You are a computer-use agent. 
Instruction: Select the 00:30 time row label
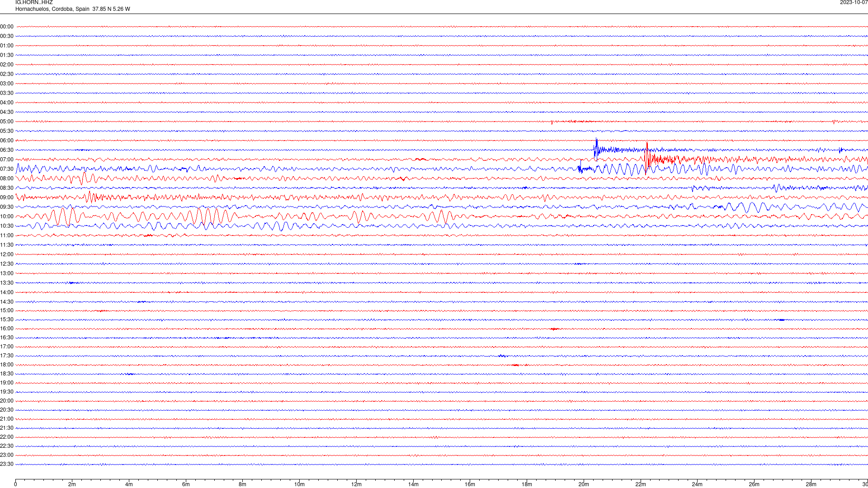7,36
